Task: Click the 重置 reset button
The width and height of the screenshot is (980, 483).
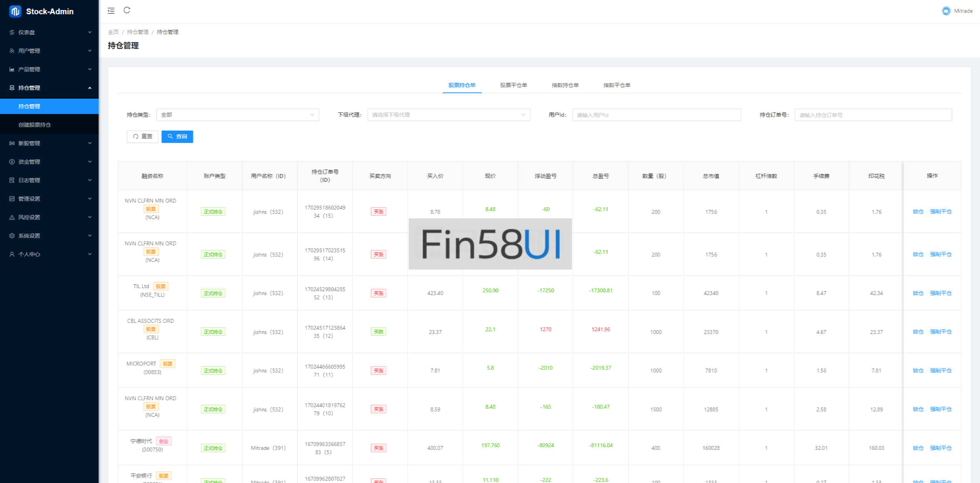Action: (x=142, y=136)
